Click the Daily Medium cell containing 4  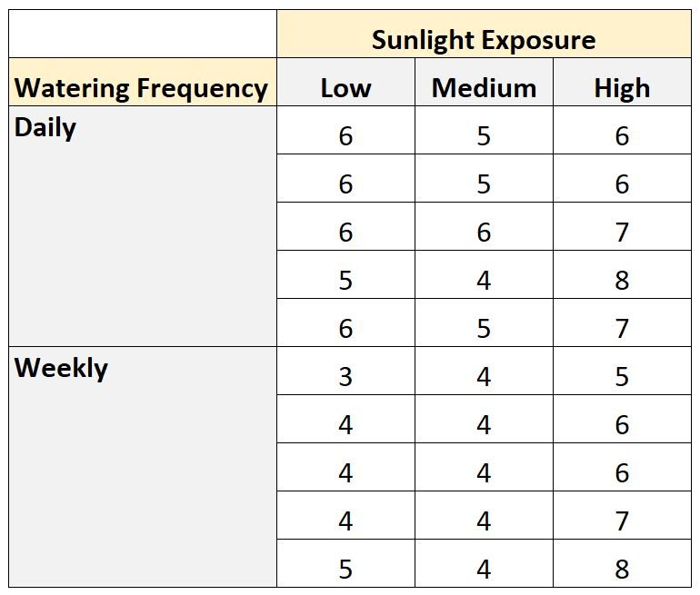click(484, 274)
